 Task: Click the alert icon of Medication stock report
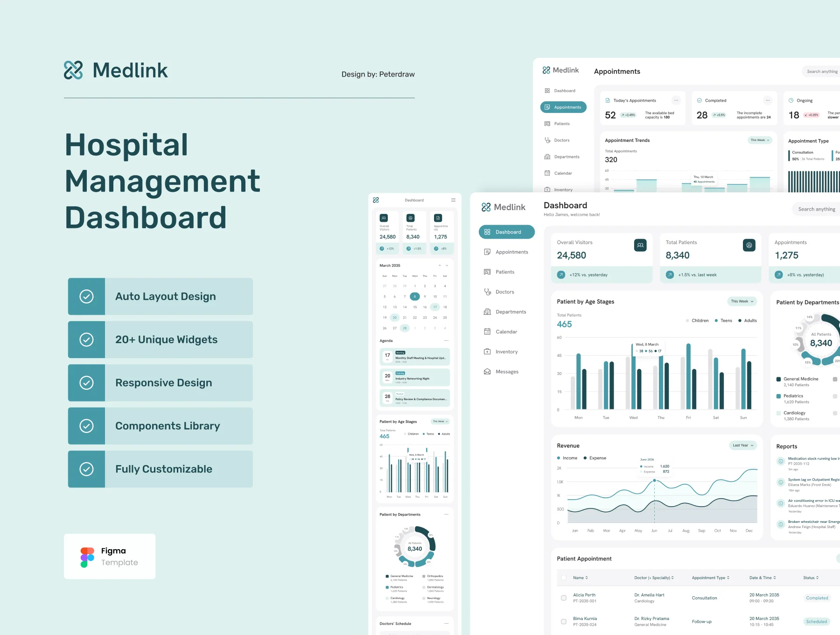click(780, 461)
